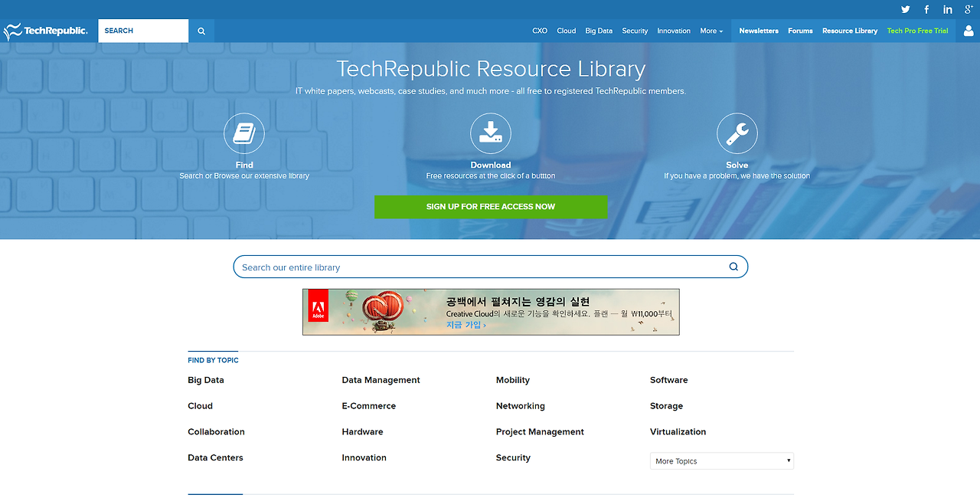Open the Twitter social icon
This screenshot has width=980, height=498.
pos(906,9)
